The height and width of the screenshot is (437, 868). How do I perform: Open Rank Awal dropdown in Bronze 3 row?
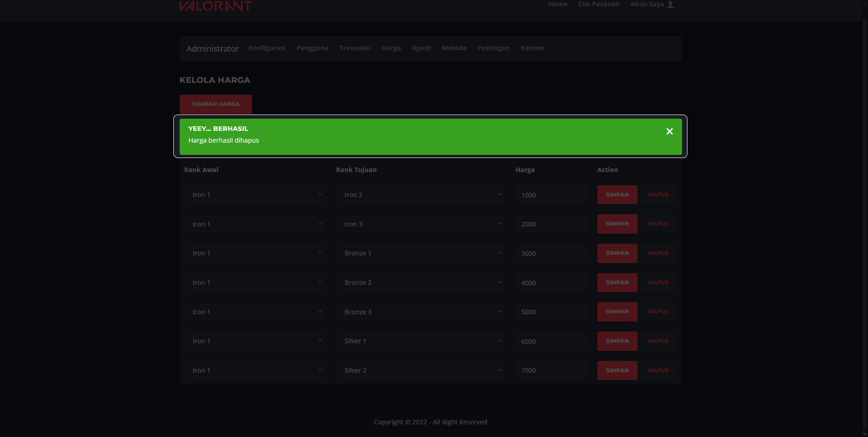[x=255, y=312]
